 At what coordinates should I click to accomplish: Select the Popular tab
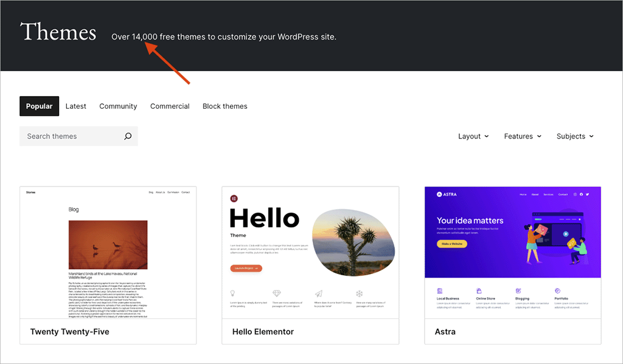(x=40, y=106)
